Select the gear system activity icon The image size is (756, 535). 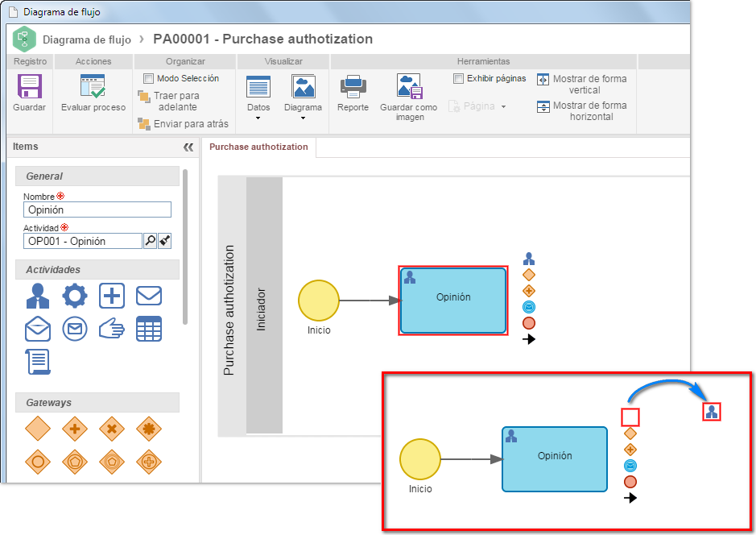pos(75,296)
